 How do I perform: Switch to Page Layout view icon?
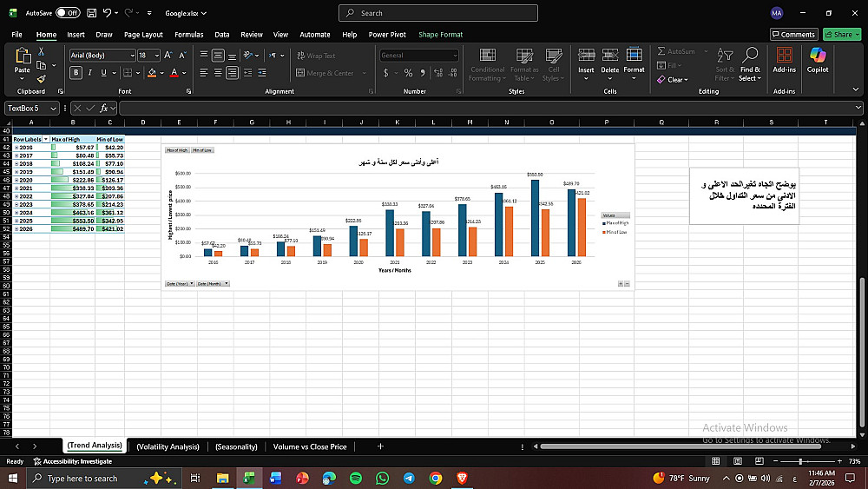tap(737, 460)
